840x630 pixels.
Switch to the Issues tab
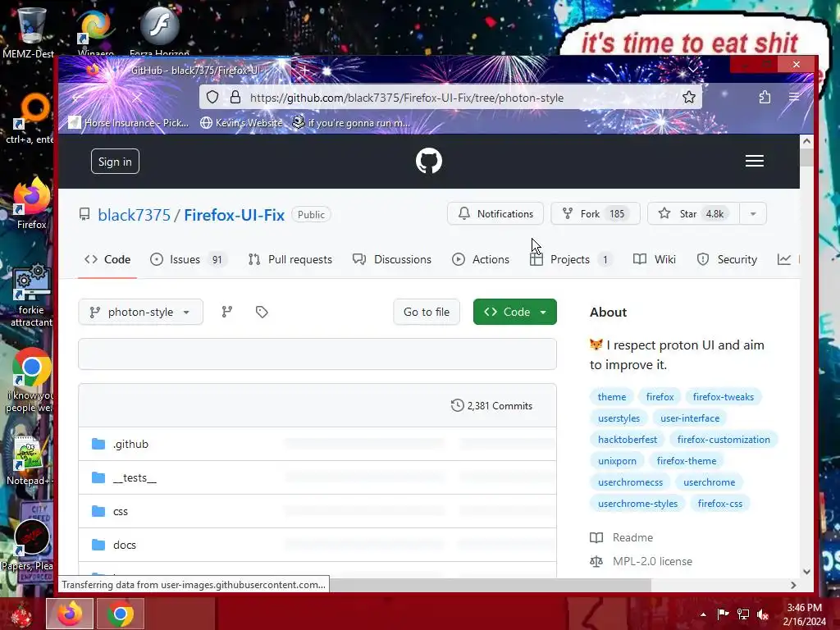pos(188,259)
